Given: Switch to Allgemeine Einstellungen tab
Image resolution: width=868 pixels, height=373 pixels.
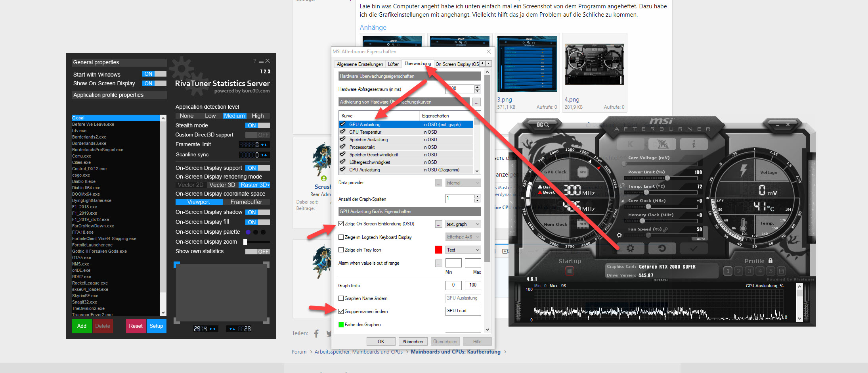Looking at the screenshot, I should click(360, 64).
